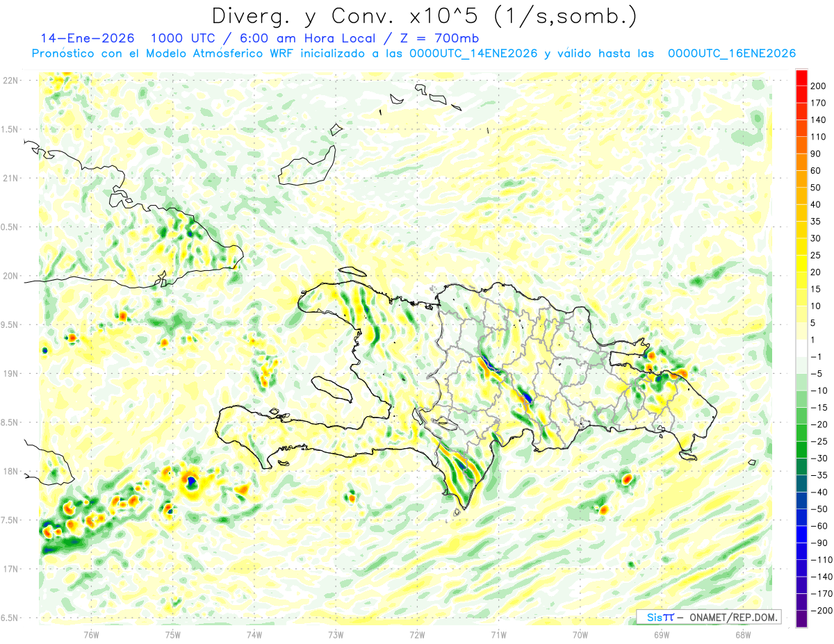Click the colorbar value "60"
Viewport: 834px width, 644px height.
816,171
